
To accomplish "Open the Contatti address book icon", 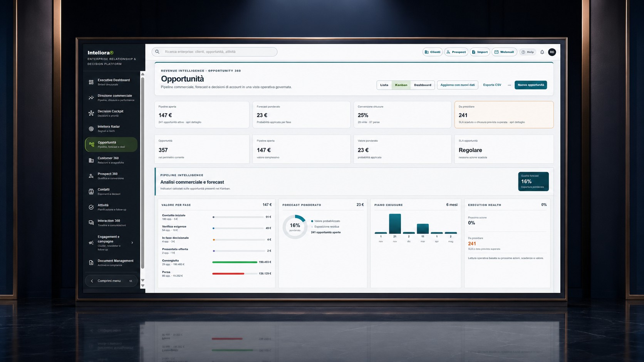I will coord(91,192).
